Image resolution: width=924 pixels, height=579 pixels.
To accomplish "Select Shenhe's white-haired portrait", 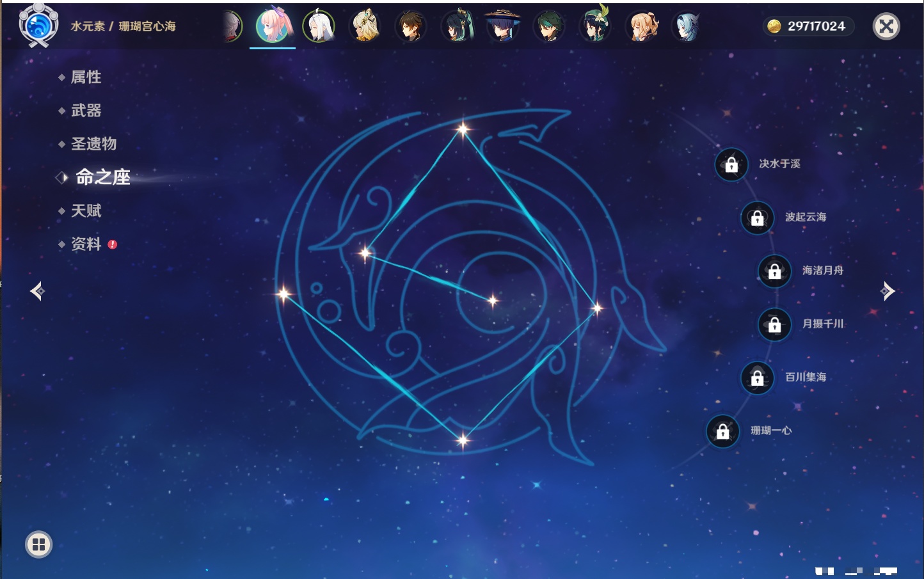I will click(x=319, y=26).
